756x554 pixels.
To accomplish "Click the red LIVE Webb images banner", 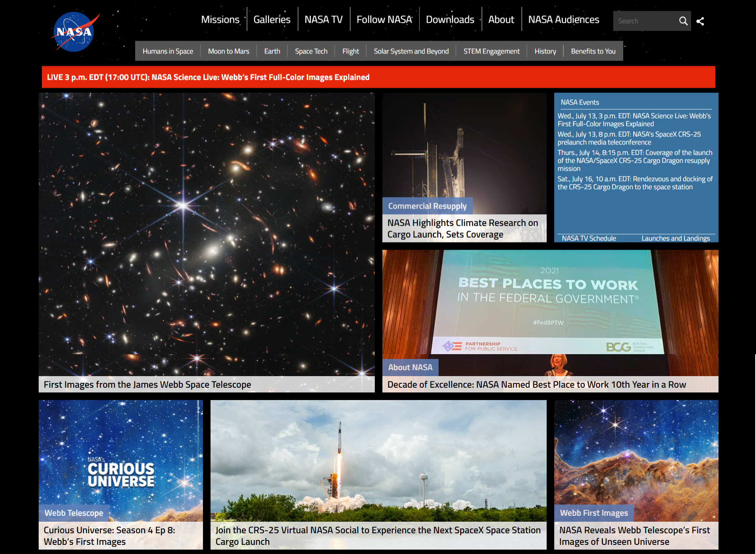I will click(378, 77).
